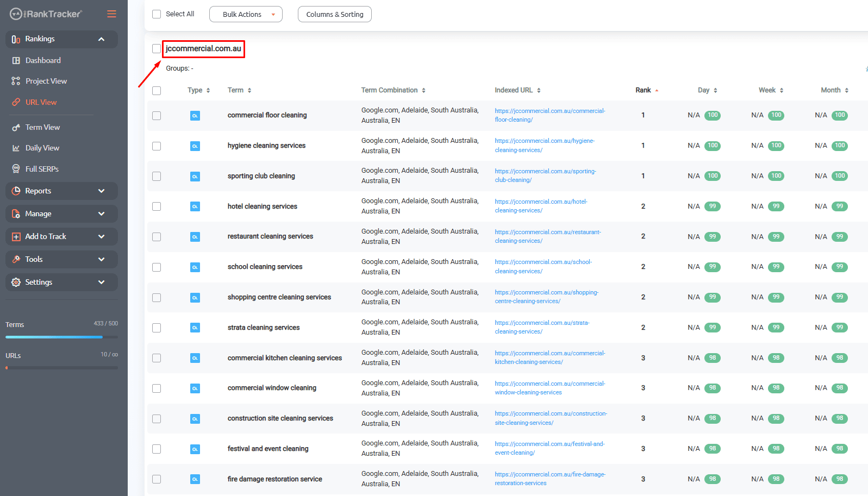Select URL View in sidebar
This screenshot has width=868, height=496.
41,102
